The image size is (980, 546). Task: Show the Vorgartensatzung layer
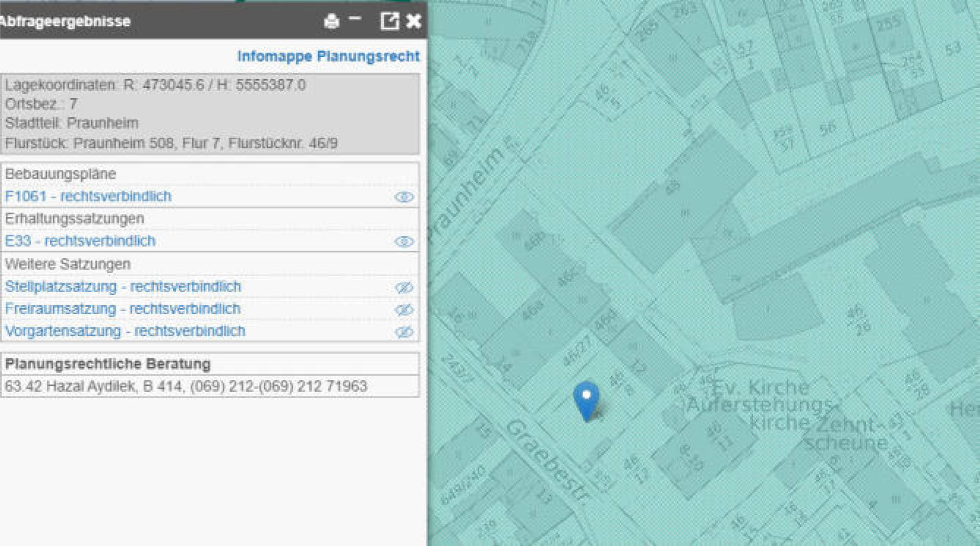point(404,332)
